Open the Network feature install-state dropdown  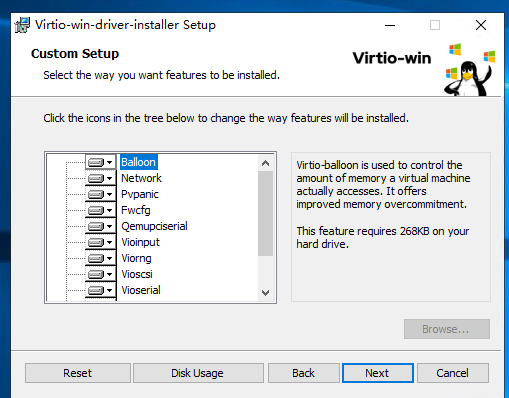(100, 178)
